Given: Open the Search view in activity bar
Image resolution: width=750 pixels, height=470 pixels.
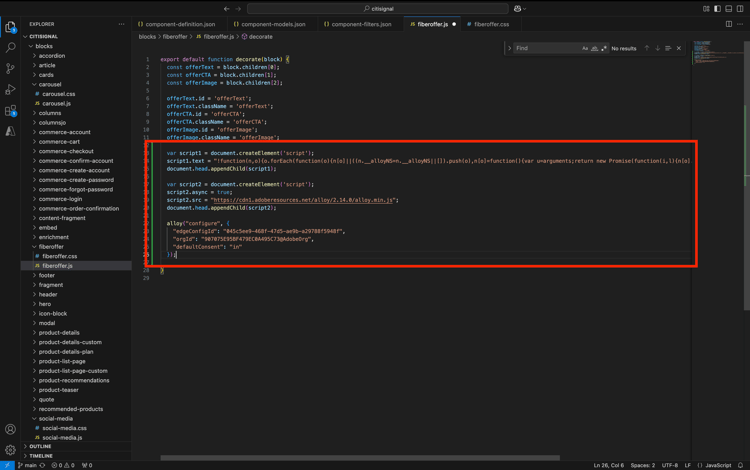Looking at the screenshot, I should pyautogui.click(x=11, y=47).
